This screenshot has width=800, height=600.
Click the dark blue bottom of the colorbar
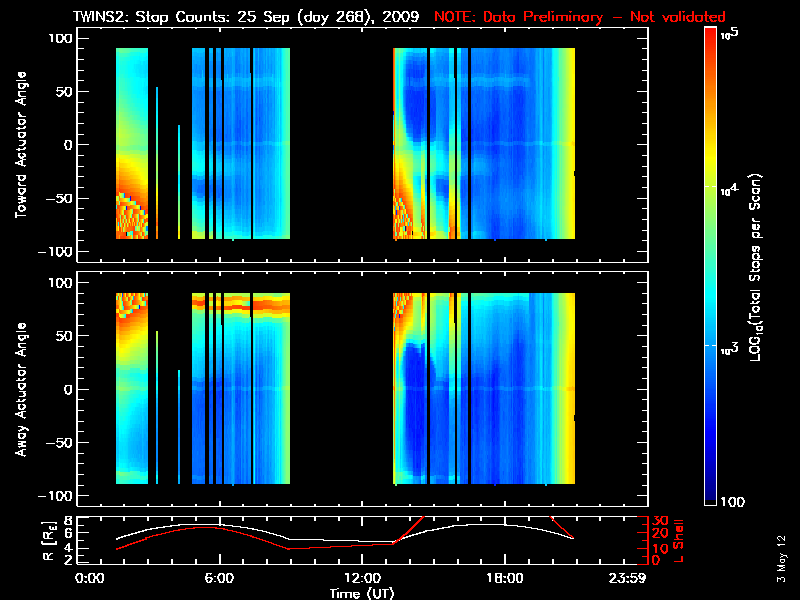pyautogui.click(x=711, y=485)
